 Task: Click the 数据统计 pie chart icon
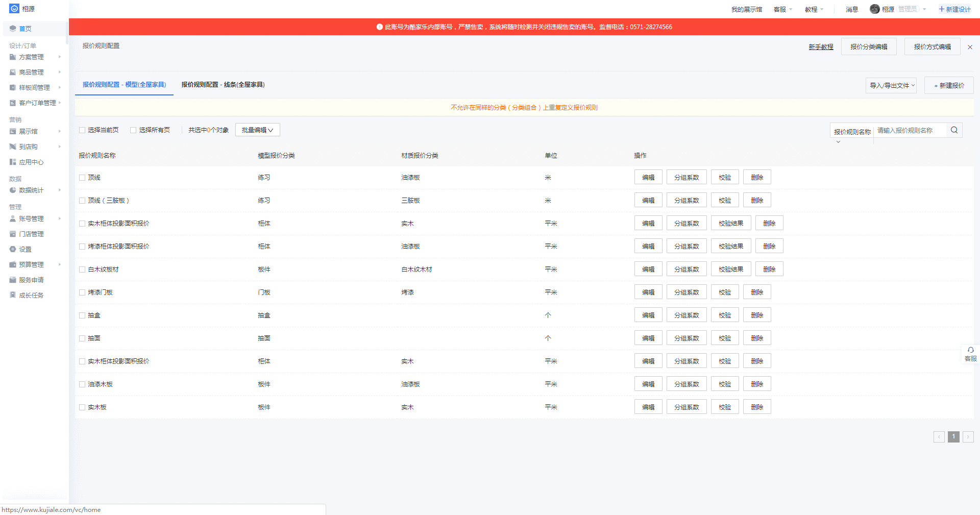point(13,190)
